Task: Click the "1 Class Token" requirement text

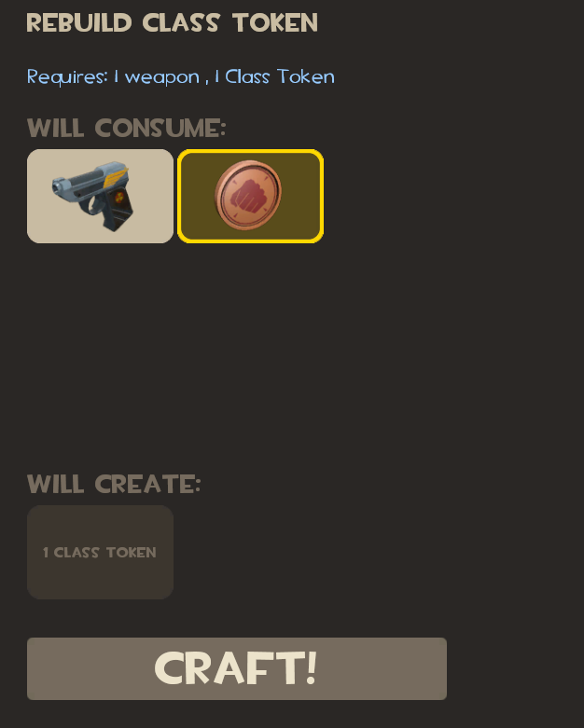Action: pyautogui.click(x=274, y=76)
